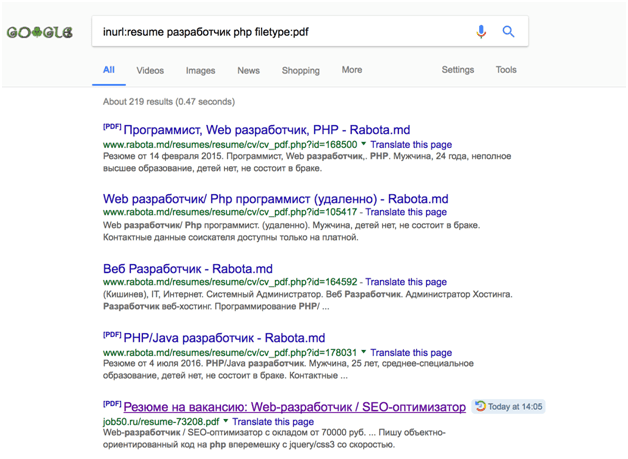The width and height of the screenshot is (628, 459).
Task: Translate the id=105417 result page
Action: [405, 212]
